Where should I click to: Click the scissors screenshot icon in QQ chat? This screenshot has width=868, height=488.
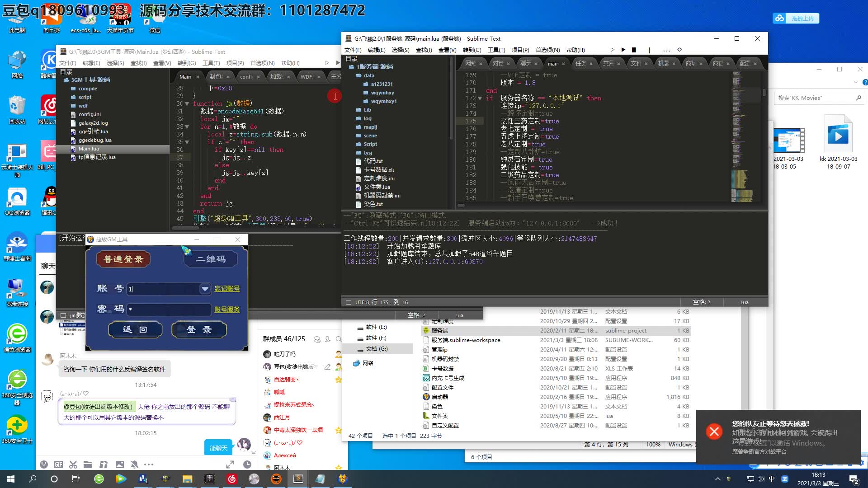[x=73, y=464]
